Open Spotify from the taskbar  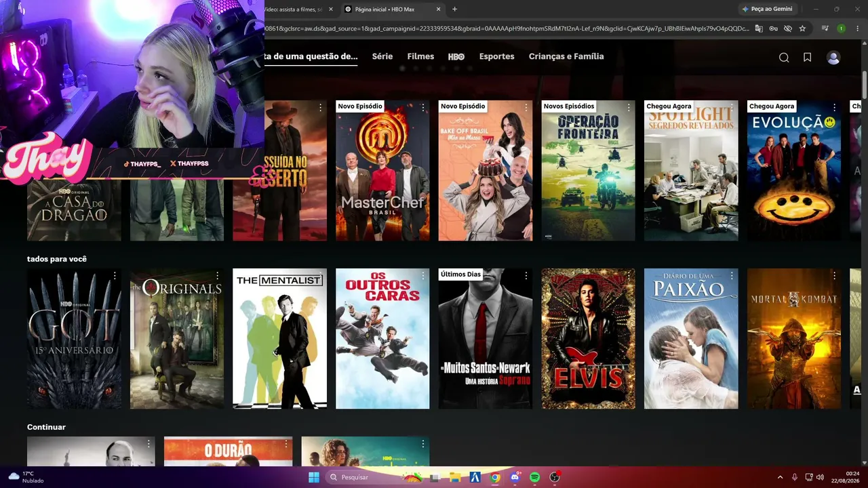coord(534,477)
